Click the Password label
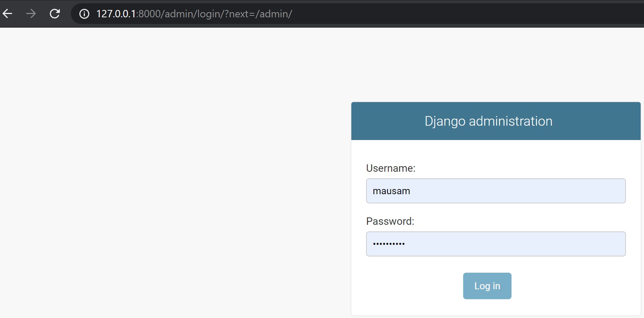This screenshot has height=318, width=644. [390, 221]
